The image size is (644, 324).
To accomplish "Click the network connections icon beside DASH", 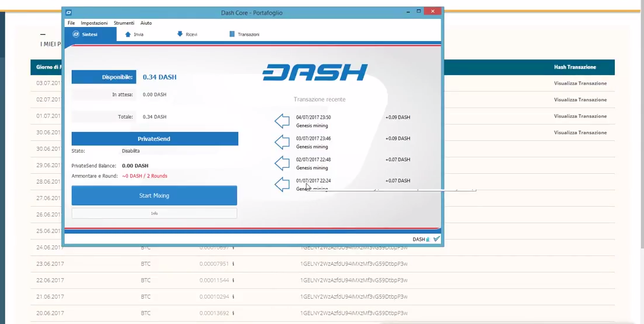I will click(428, 239).
